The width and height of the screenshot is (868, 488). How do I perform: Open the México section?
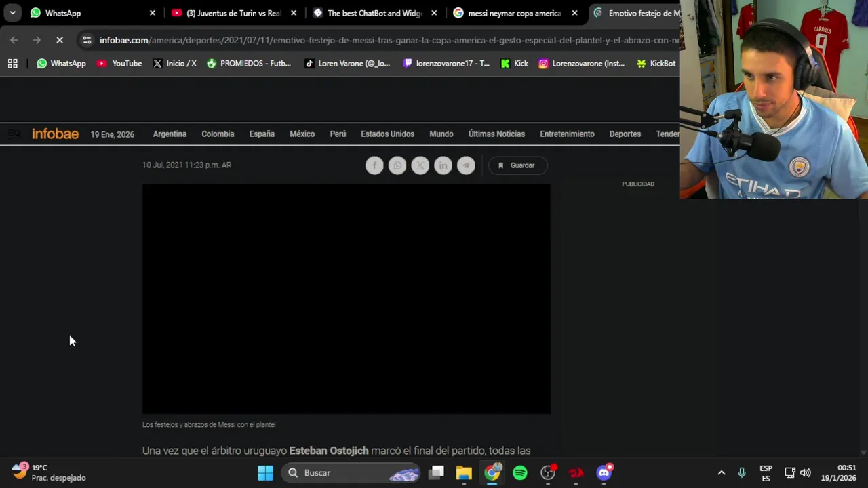click(x=302, y=134)
